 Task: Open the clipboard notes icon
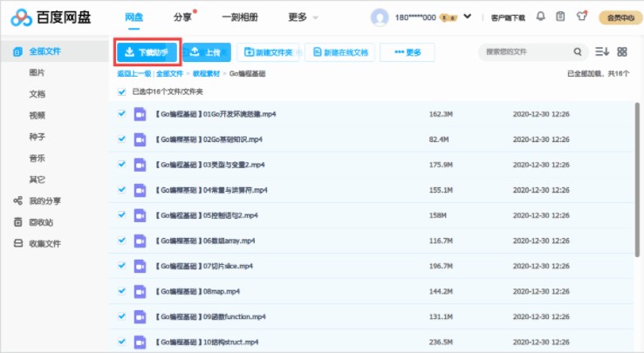(560, 17)
